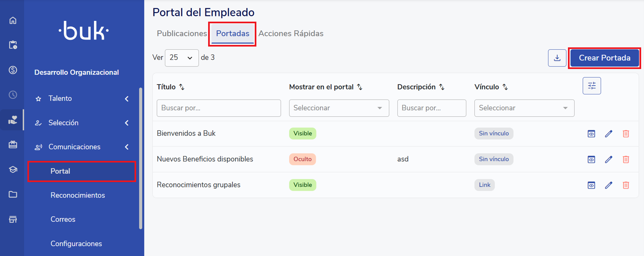Switch to the Publicaciones tab
Screen dimensions: 644x256
(x=182, y=33)
